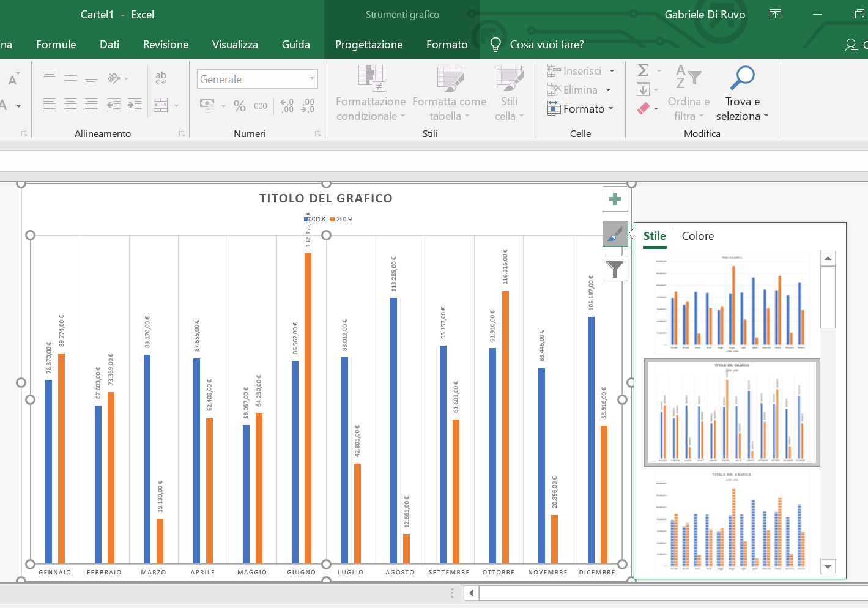The image size is (868, 608).
Task: Select the third chart style thumbnail
Action: point(732,522)
